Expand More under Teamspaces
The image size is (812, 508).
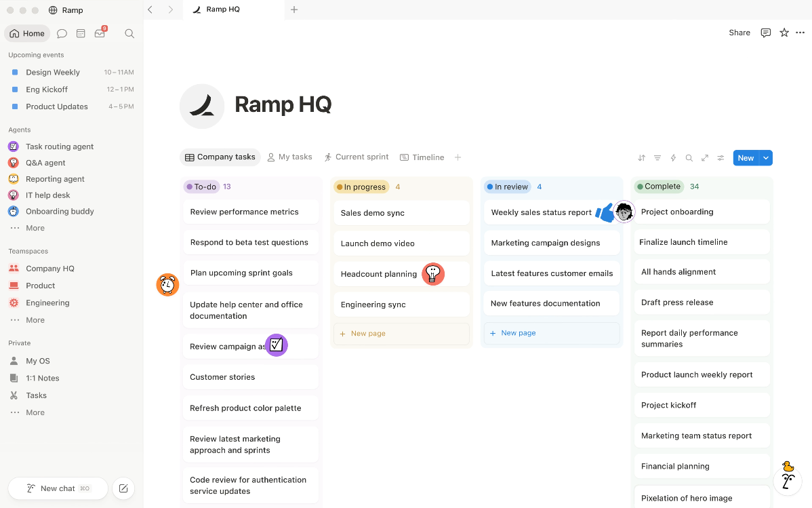click(35, 320)
